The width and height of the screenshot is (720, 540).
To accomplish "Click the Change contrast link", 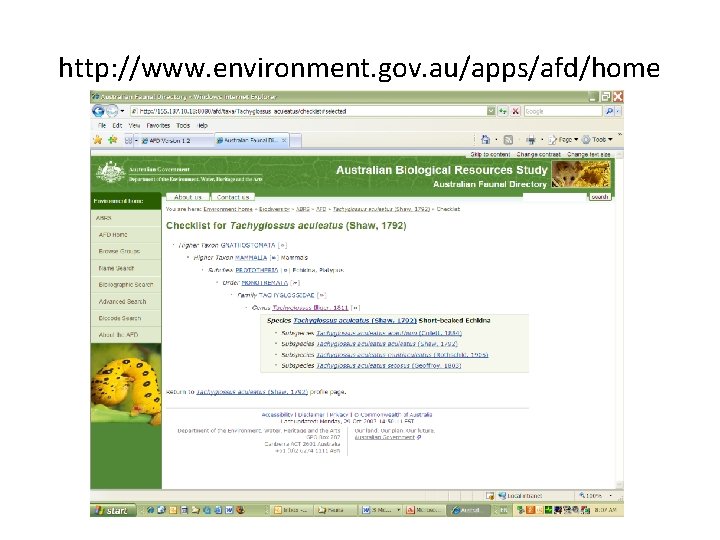I will point(539,155).
